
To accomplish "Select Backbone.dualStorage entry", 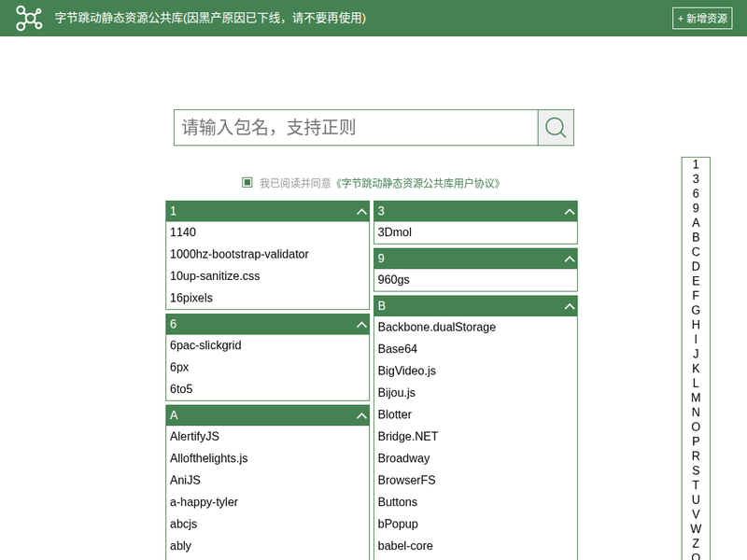I will [x=436, y=328].
